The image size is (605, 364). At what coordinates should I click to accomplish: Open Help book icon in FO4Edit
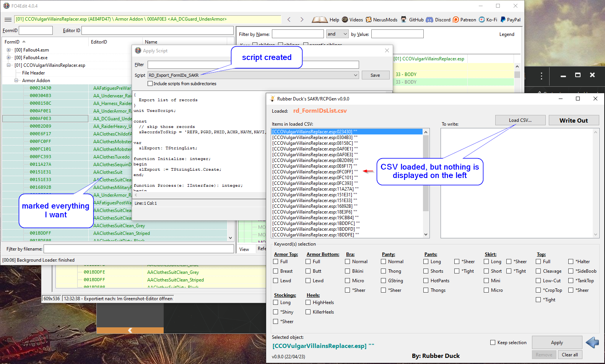tap(320, 19)
